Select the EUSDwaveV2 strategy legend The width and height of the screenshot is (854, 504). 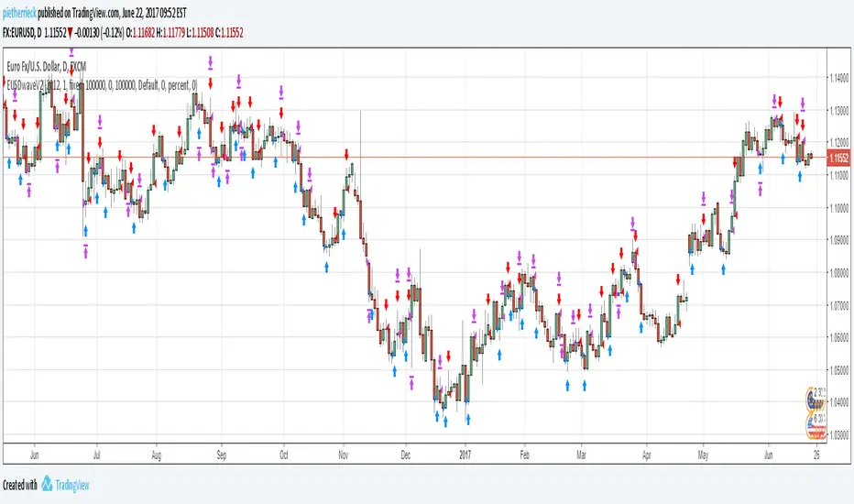coord(102,85)
